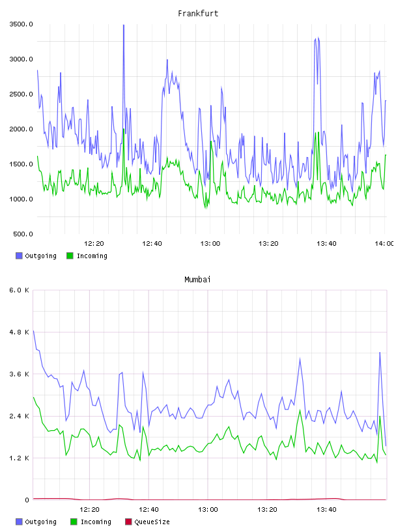Click the 3.6 K y-axis label in Mumbai chart
Viewport: 396px width, 532px height.
[x=20, y=374]
